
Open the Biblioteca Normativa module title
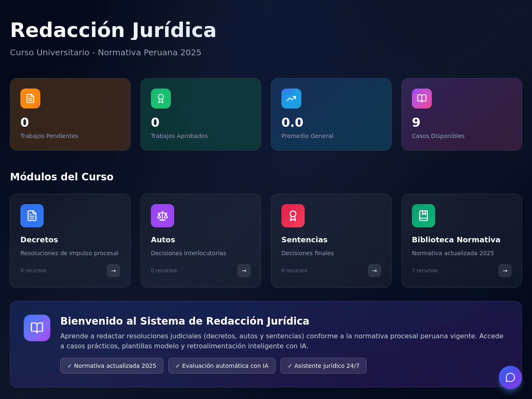(x=456, y=240)
